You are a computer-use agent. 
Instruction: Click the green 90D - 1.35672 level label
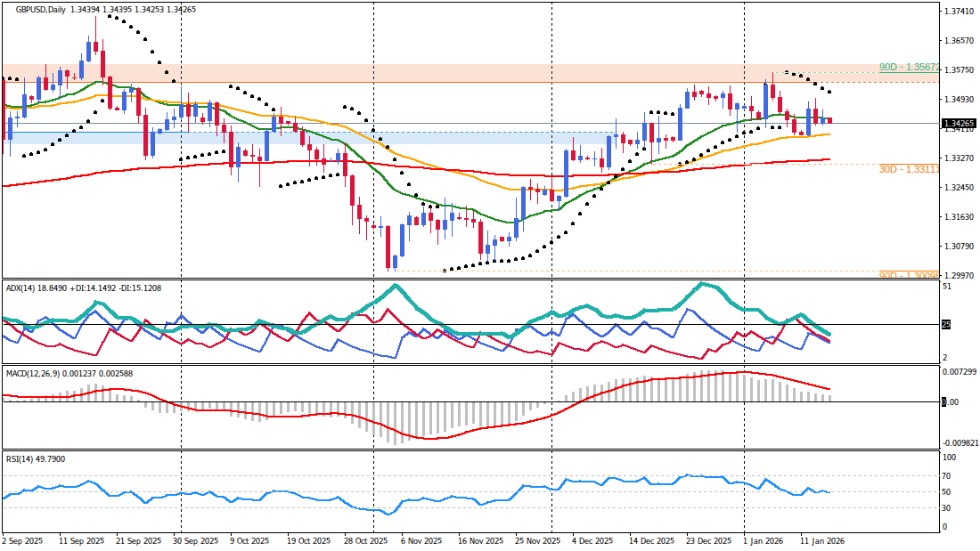click(x=909, y=67)
